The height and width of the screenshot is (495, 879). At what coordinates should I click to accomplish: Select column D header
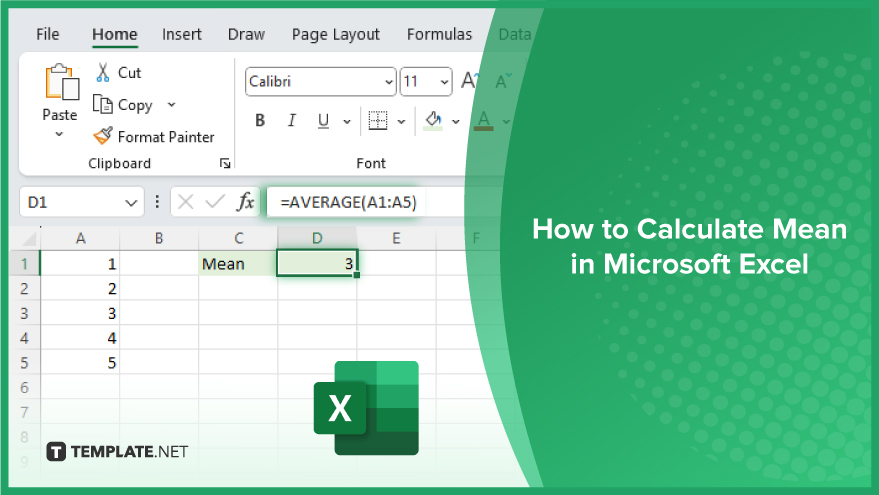317,238
